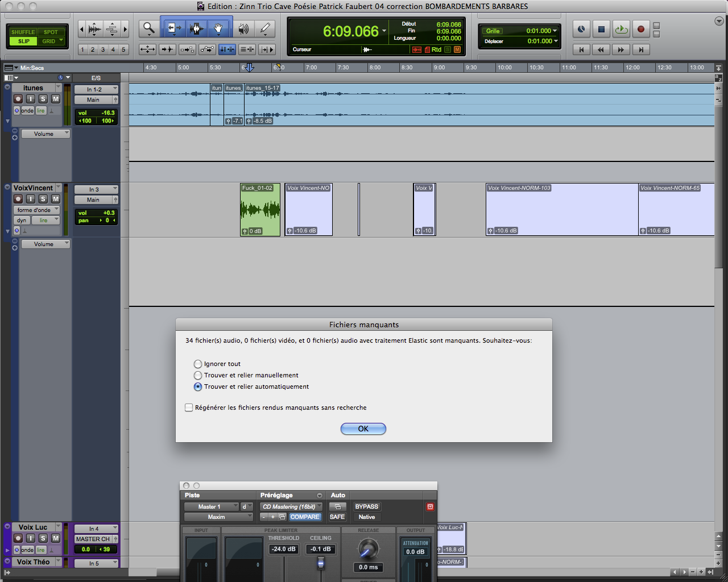This screenshot has width=728, height=582.
Task: Select 'Trouver et relier manuellement' option
Action: coord(198,375)
